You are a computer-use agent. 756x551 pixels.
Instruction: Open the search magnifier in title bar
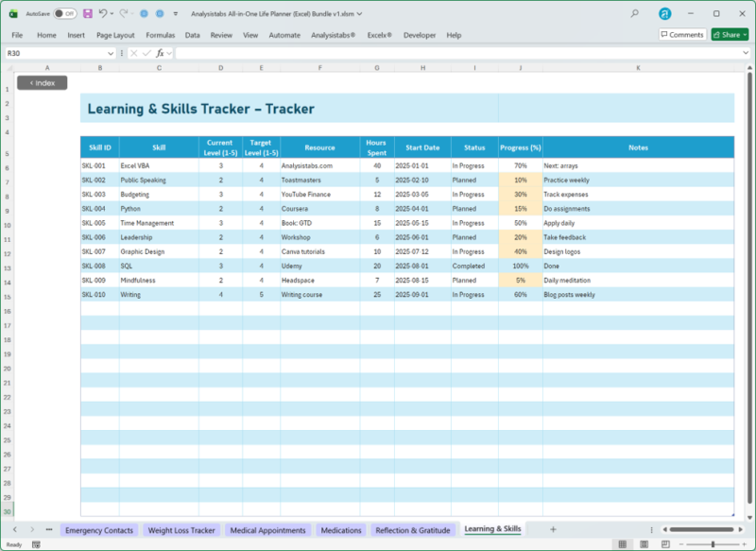click(634, 14)
